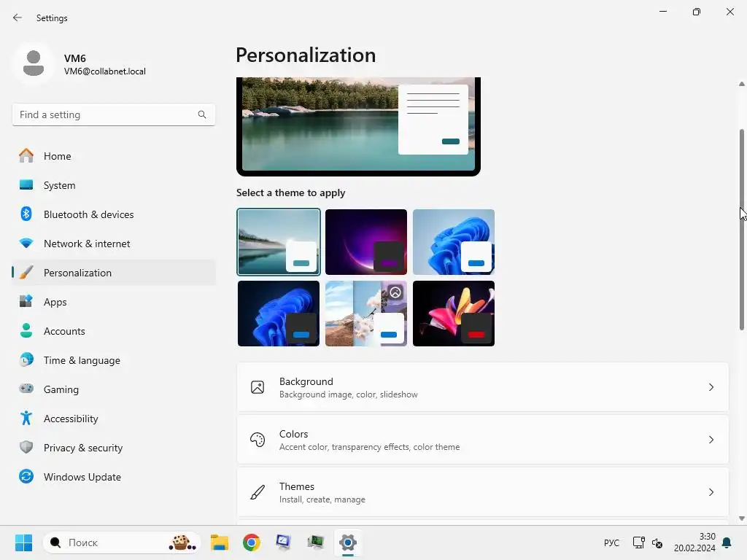Click the VM6 user avatar icon

click(x=34, y=63)
